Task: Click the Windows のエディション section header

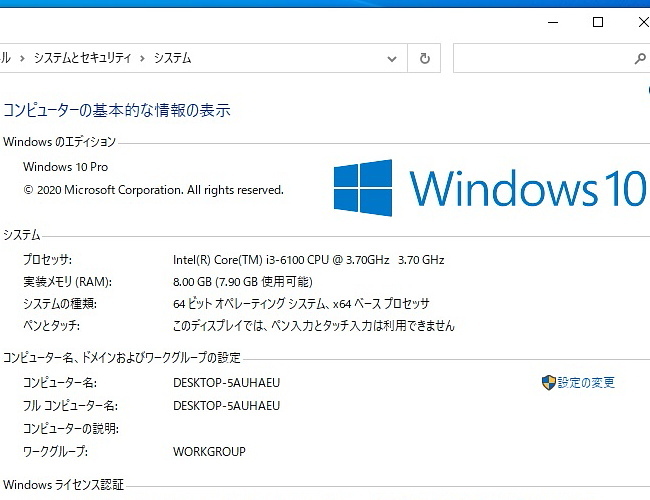Action: (x=59, y=142)
